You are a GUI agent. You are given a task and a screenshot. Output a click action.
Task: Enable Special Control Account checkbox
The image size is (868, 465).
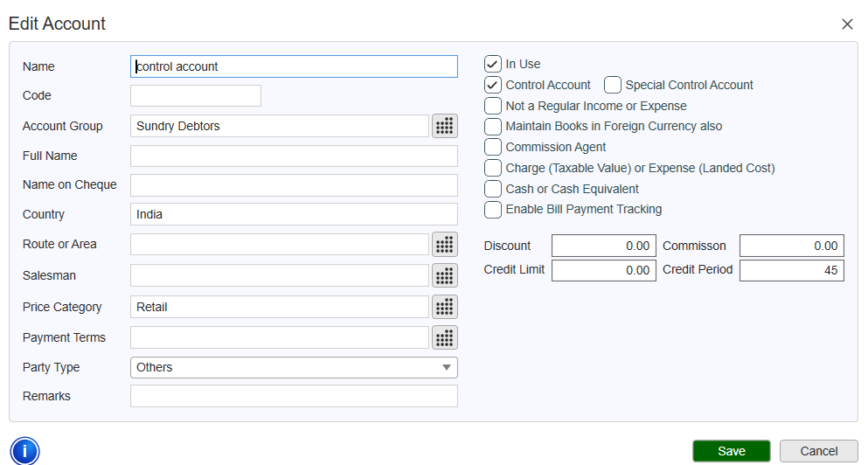click(x=613, y=85)
